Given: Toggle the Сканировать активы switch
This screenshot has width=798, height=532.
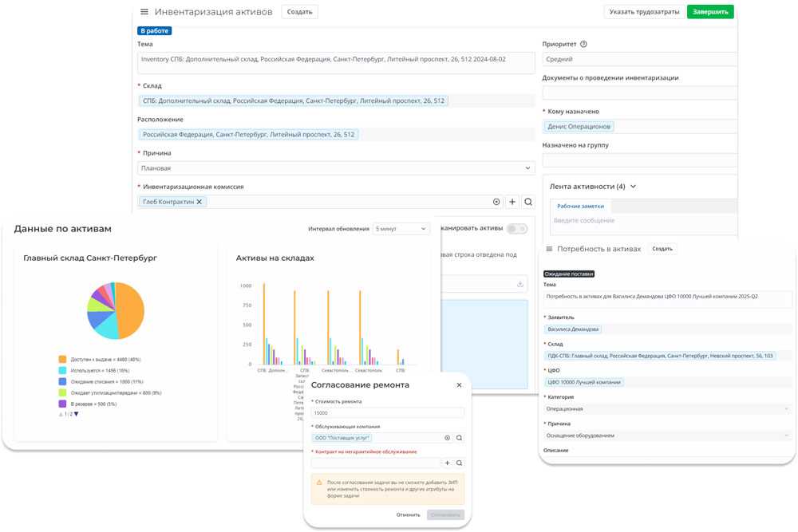Looking at the screenshot, I should point(517,229).
